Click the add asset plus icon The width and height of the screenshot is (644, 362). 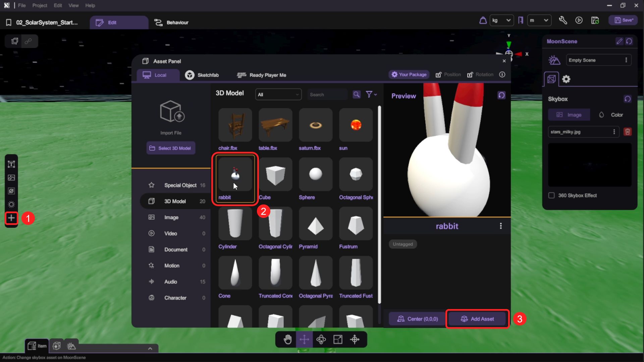tap(11, 218)
